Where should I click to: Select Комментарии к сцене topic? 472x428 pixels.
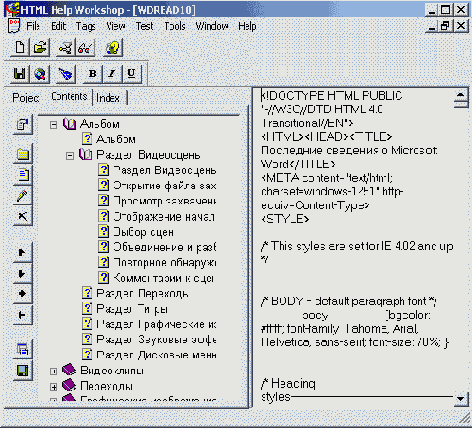163,278
